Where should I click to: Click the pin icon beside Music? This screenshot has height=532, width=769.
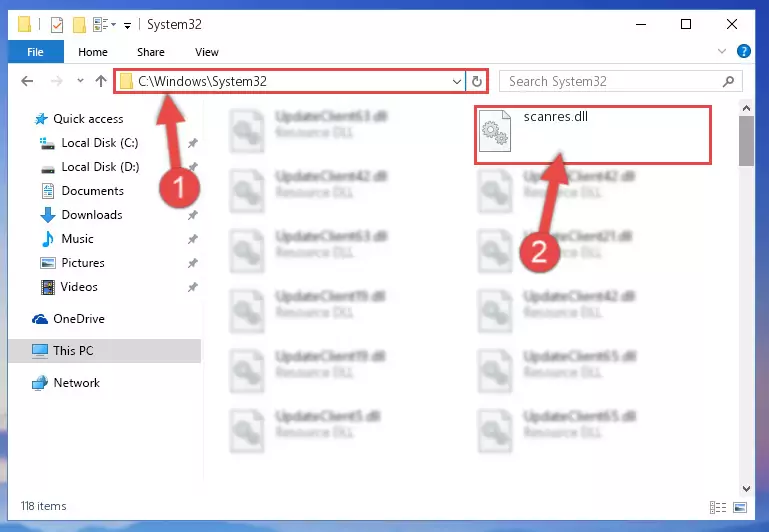(193, 239)
